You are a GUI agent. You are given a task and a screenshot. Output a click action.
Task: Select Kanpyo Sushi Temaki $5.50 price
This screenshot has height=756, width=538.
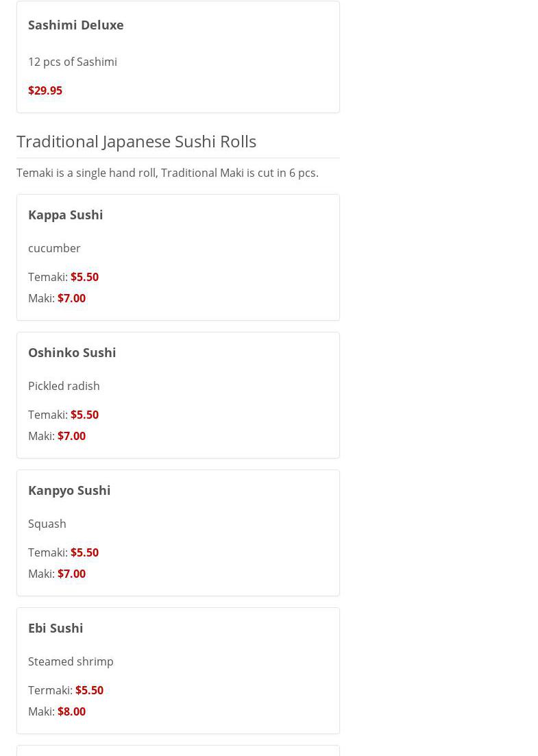pos(84,552)
